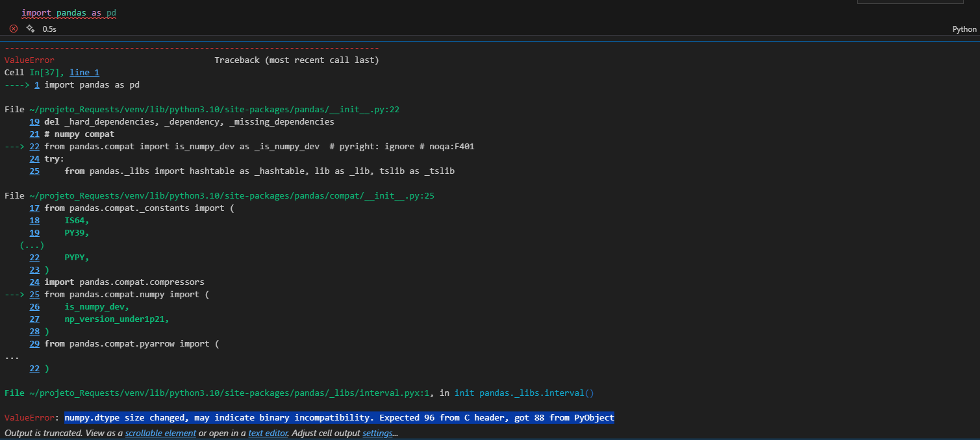980x440 pixels.
Task: Open line link 27 for 'np_version_under1p21,'
Action: (34, 319)
